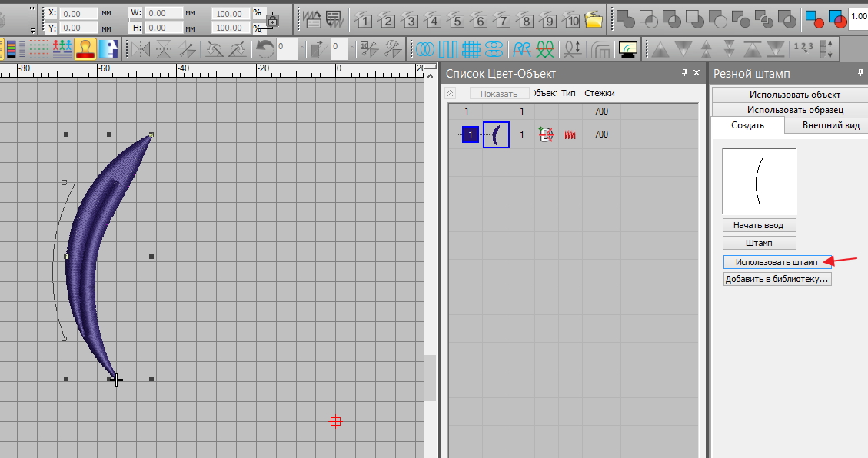Pin the Color-Object List panel
868x458 pixels.
click(x=684, y=73)
